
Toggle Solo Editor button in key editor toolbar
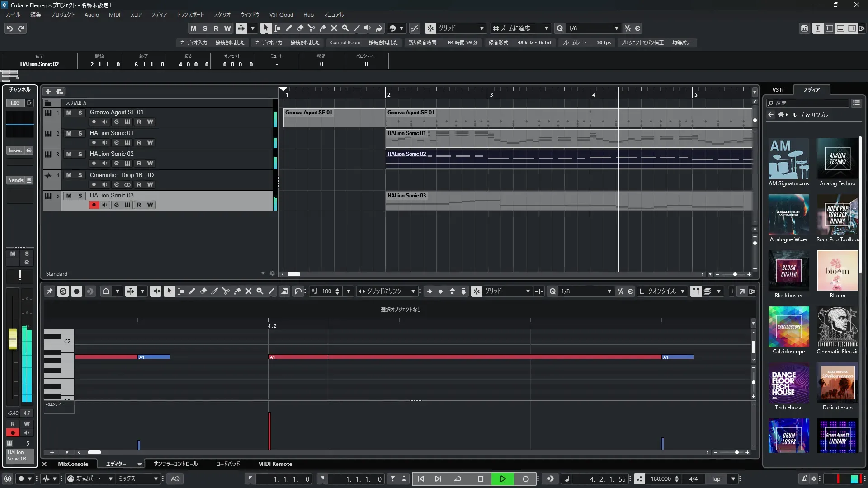tap(63, 291)
